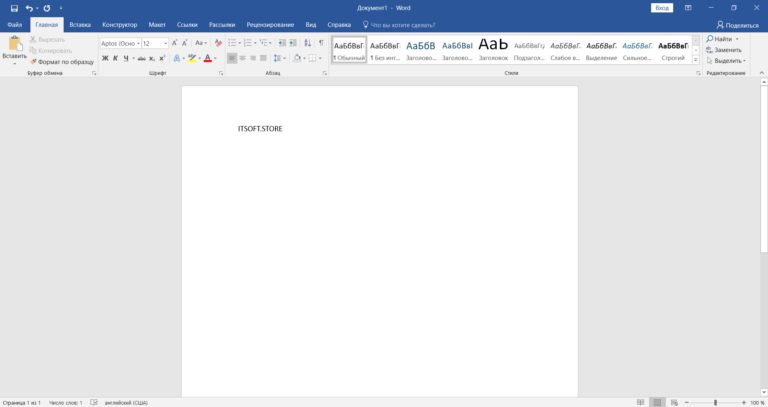Sort the selected text alphabetically
The height and width of the screenshot is (407, 768).
(x=308, y=43)
